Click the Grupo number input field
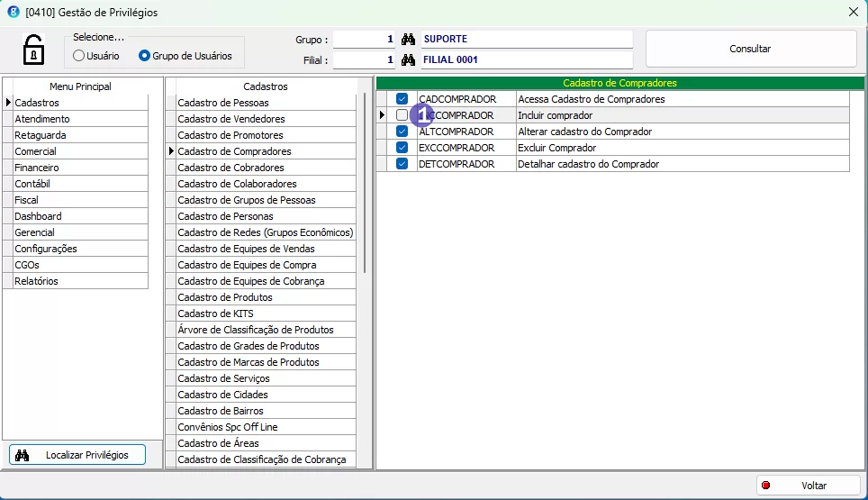The image size is (868, 500). (x=365, y=40)
